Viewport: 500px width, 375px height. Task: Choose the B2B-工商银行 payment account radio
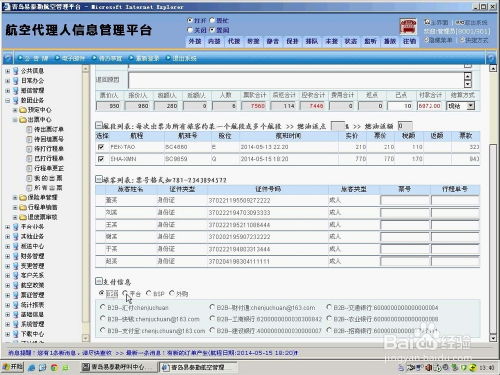(212, 318)
